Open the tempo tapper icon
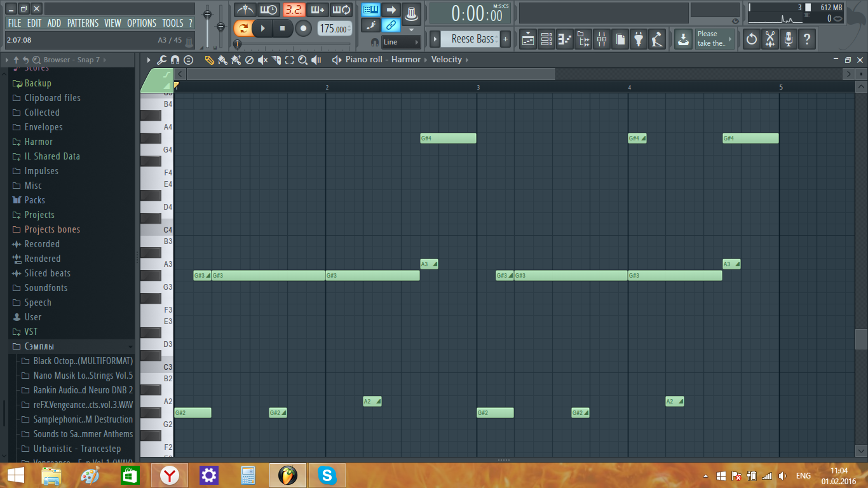The width and height of the screenshot is (868, 488). (x=657, y=39)
